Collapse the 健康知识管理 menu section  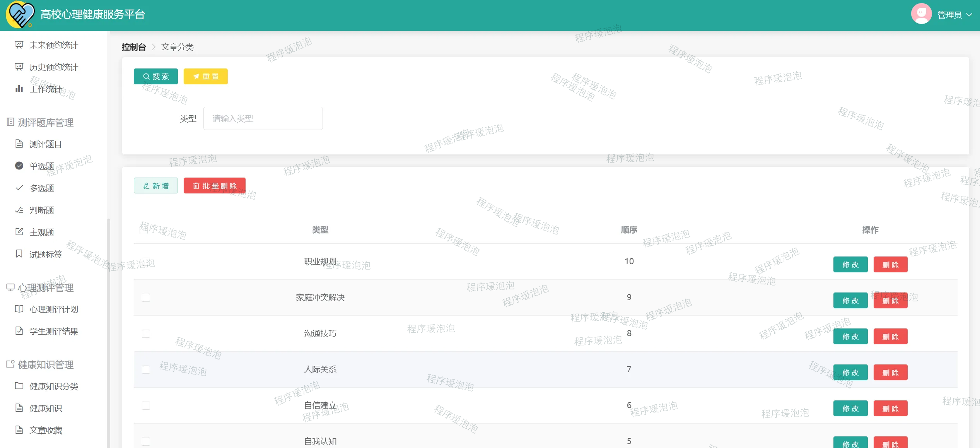pos(46,365)
